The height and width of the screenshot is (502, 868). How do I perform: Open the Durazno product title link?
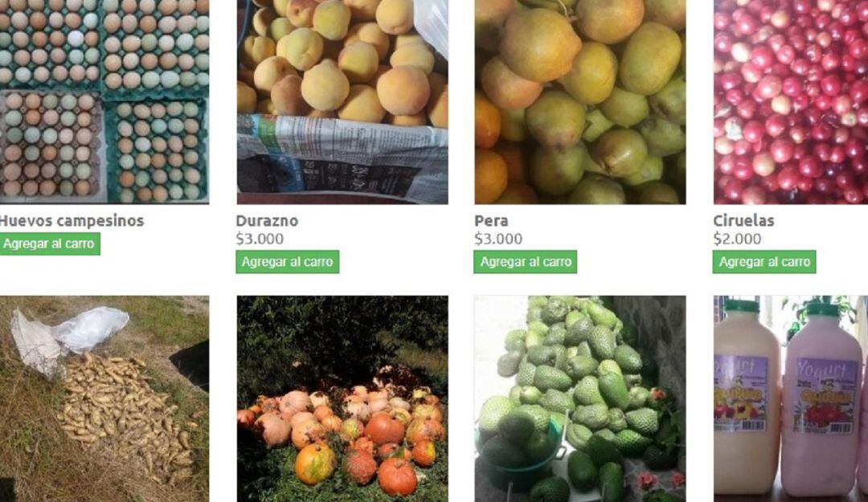click(267, 221)
